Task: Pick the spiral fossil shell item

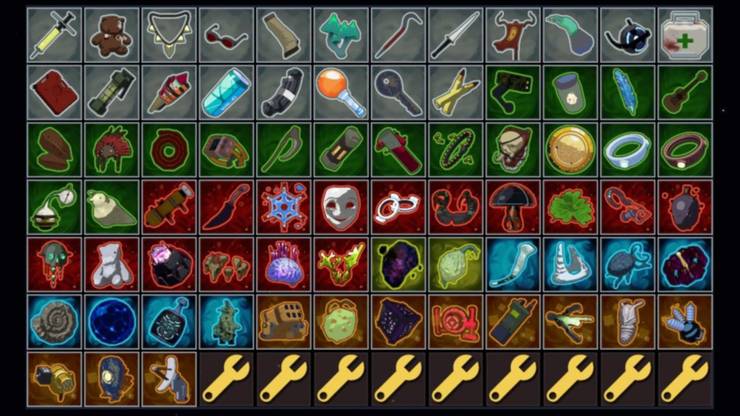Action: pyautogui.click(x=54, y=322)
